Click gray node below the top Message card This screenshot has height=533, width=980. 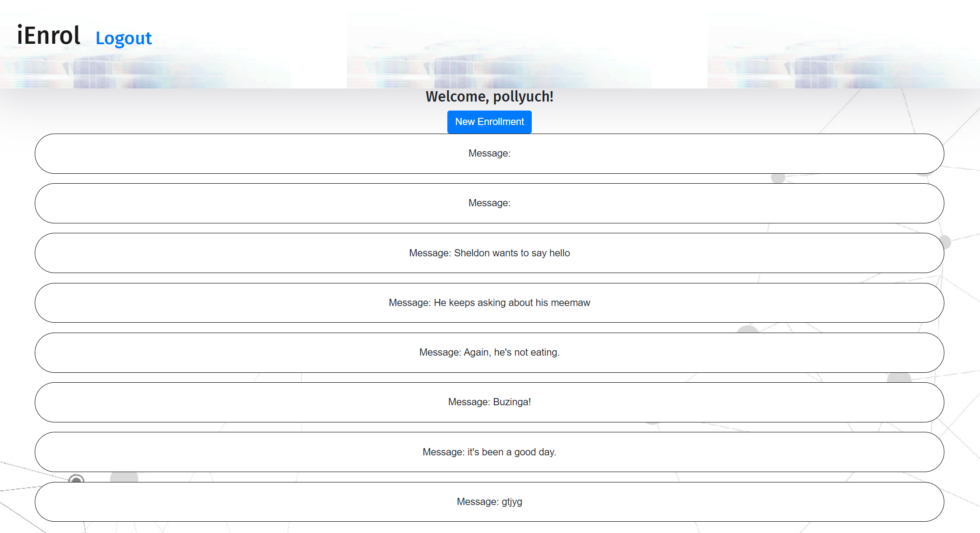click(778, 178)
